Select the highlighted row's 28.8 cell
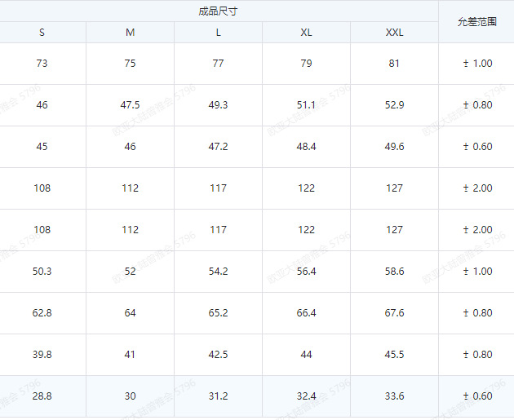This screenshot has height=420, width=514. click(x=42, y=396)
